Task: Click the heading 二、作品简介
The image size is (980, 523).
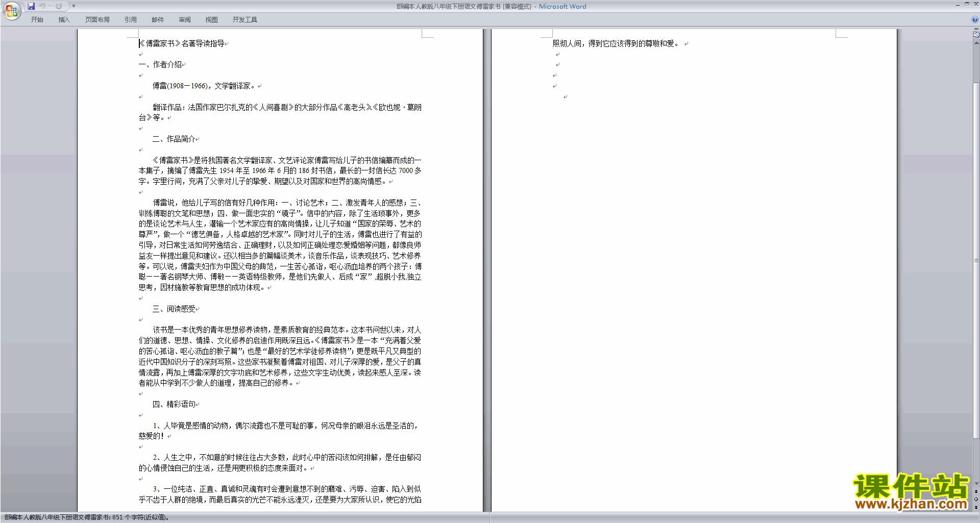Action: pyautogui.click(x=174, y=139)
